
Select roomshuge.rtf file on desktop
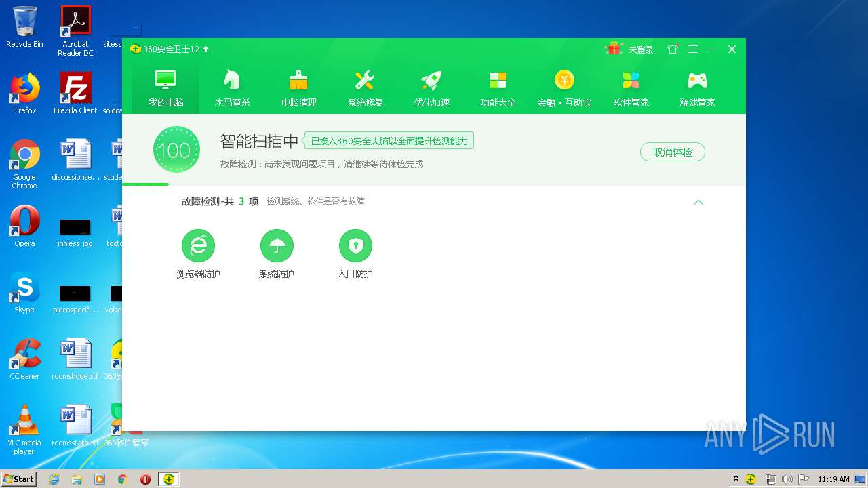(75, 359)
